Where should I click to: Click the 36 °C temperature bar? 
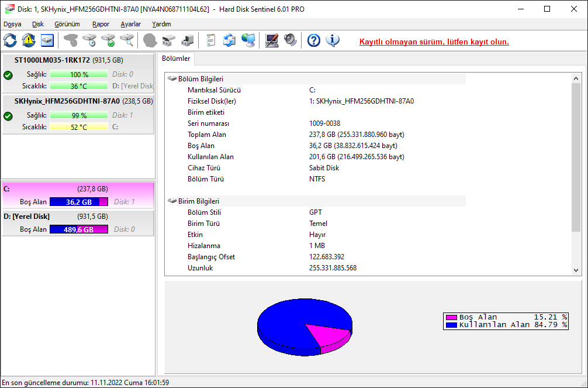coord(79,86)
